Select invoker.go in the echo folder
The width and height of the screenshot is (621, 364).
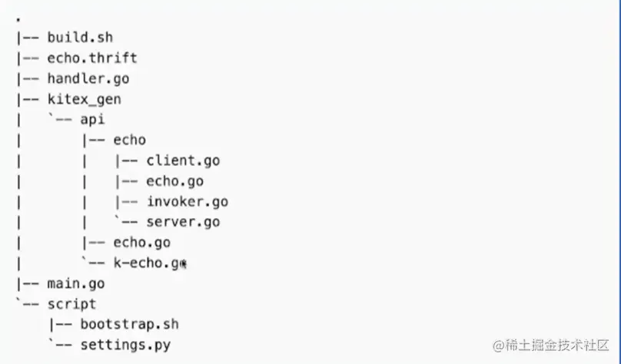(x=188, y=201)
